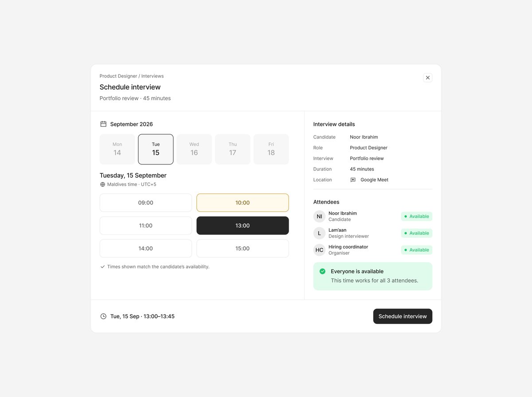Screen dimensions: 532x397
Task: Click the checkmark icon beside availability note
Action: [103, 267]
